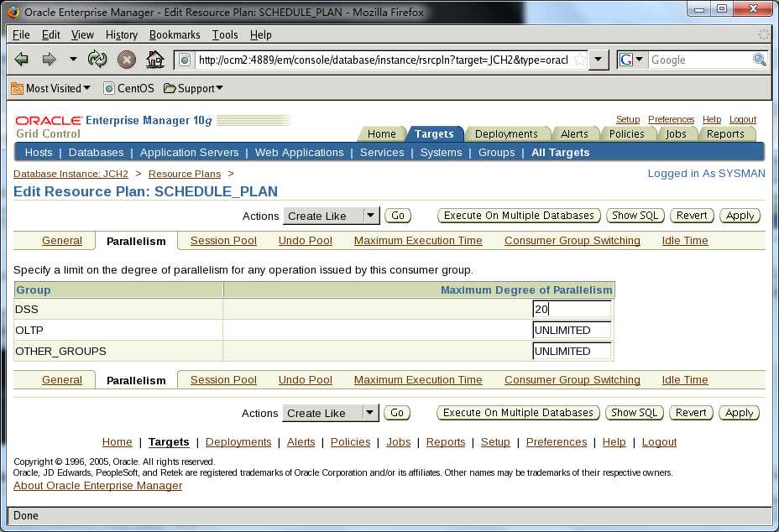Click the Google search input field

coord(699,60)
